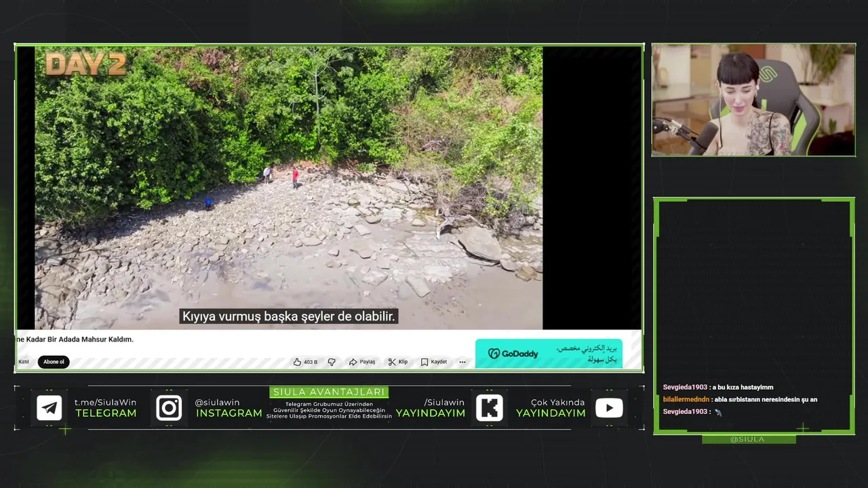Viewport: 868px width, 488px height.
Task: Save video with the Kaydet button
Action: (x=434, y=362)
